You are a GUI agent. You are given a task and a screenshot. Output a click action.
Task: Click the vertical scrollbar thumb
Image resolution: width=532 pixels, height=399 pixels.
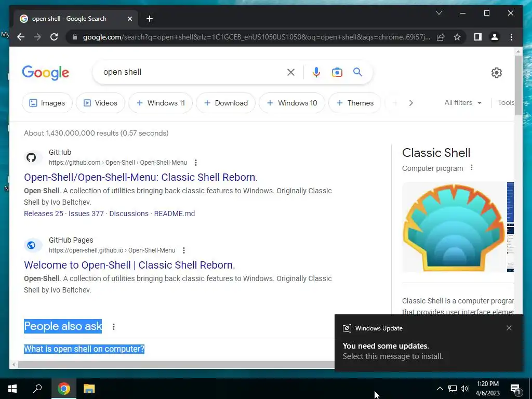[518, 85]
